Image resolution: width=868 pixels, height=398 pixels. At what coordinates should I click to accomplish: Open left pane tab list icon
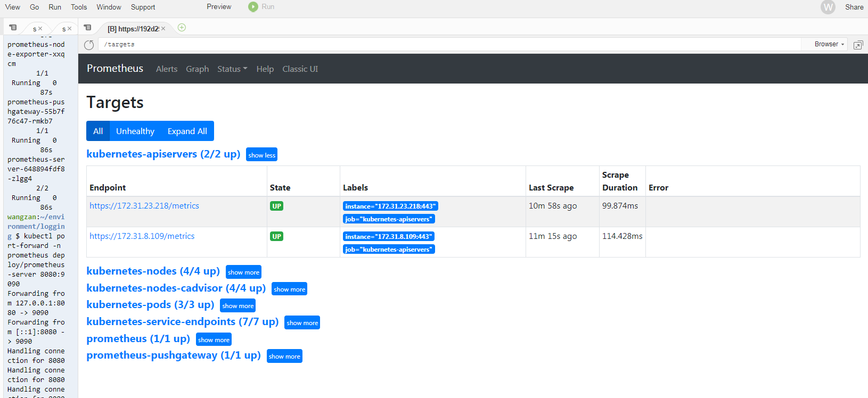point(13,28)
